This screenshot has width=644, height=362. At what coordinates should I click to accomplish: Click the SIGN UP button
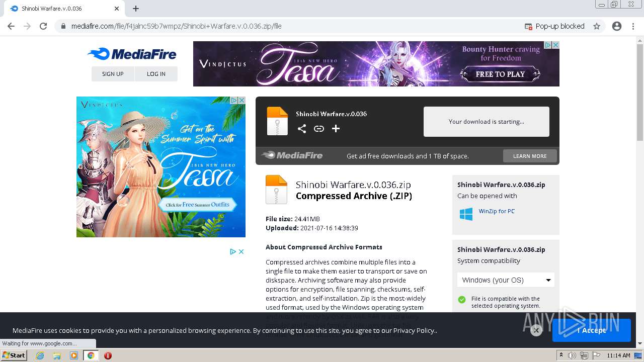(113, 74)
